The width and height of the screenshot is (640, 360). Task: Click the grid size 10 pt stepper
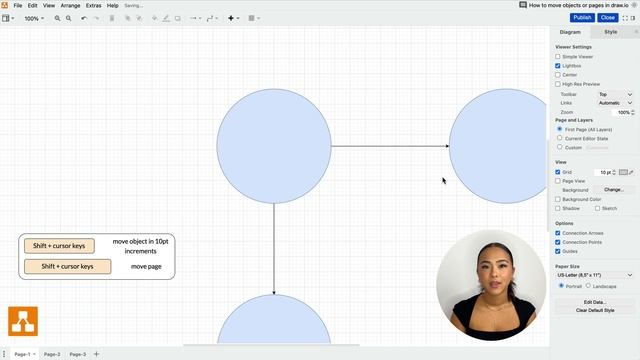tap(614, 172)
